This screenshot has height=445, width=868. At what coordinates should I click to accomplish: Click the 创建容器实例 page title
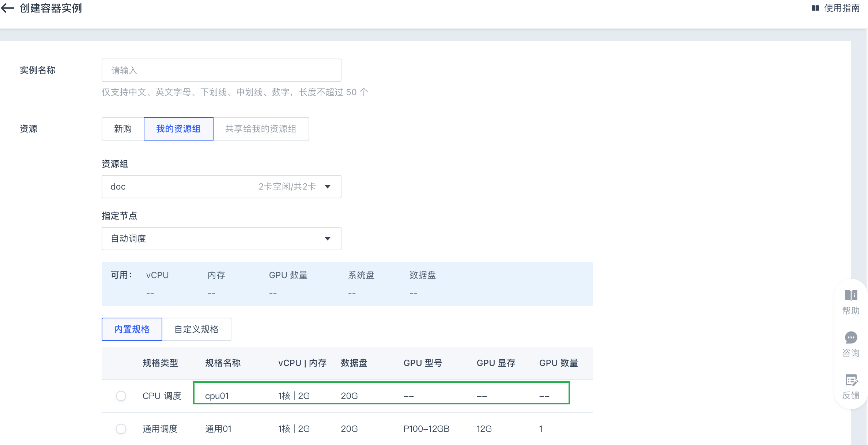click(x=51, y=8)
